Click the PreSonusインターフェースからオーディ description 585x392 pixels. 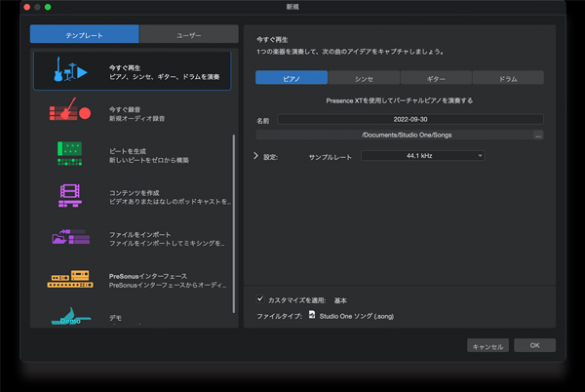tap(168, 285)
